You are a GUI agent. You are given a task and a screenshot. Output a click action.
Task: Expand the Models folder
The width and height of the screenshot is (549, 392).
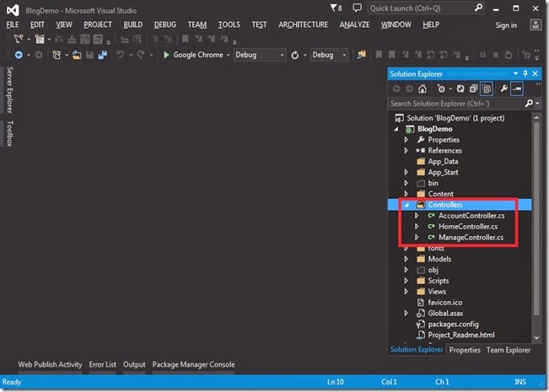(406, 259)
